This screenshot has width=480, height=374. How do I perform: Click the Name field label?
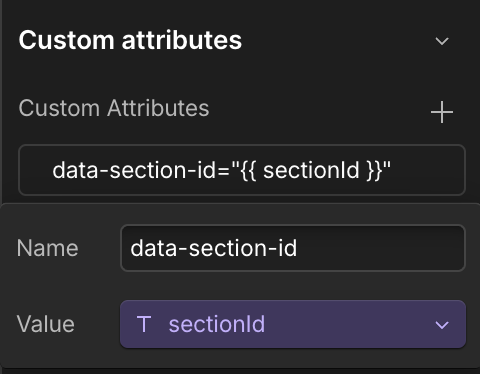(x=47, y=248)
